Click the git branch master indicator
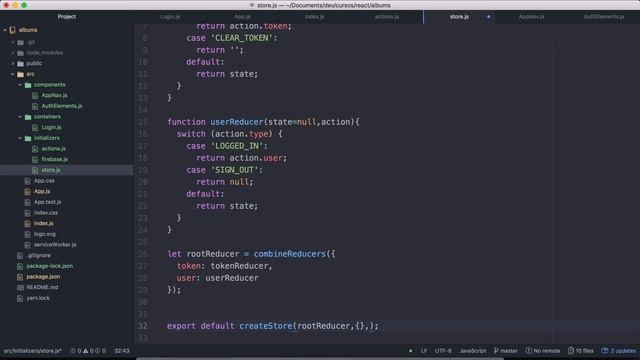Screen dimensions: 640x360 coord(506,351)
